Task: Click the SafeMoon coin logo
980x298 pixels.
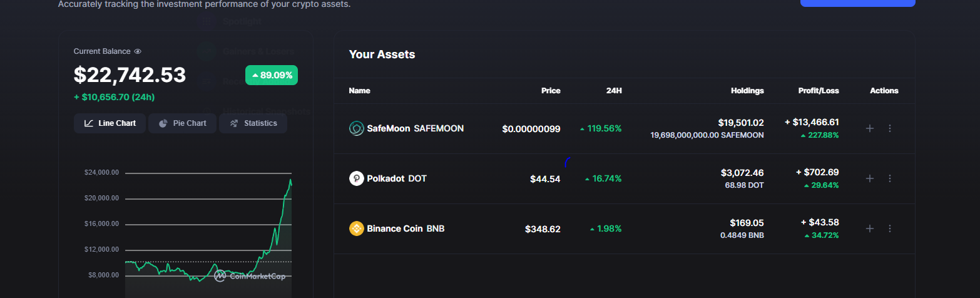Action: tap(356, 128)
